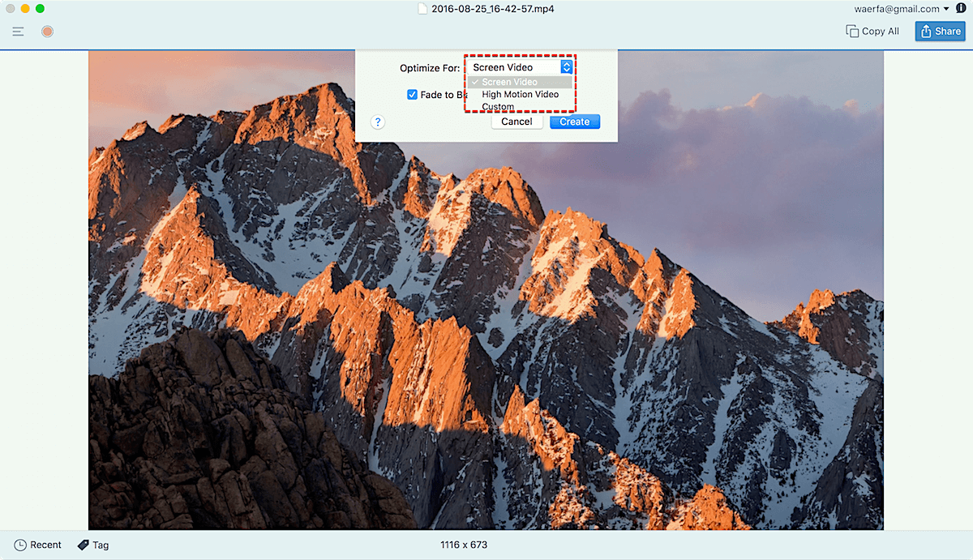Image resolution: width=973 pixels, height=560 pixels.
Task: Click the info icon beside account
Action: [x=962, y=9]
